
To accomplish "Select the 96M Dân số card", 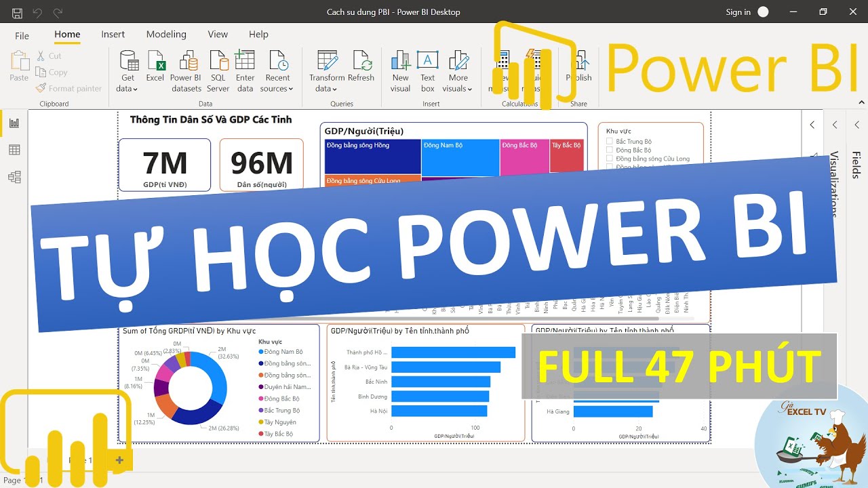I will 262,165.
